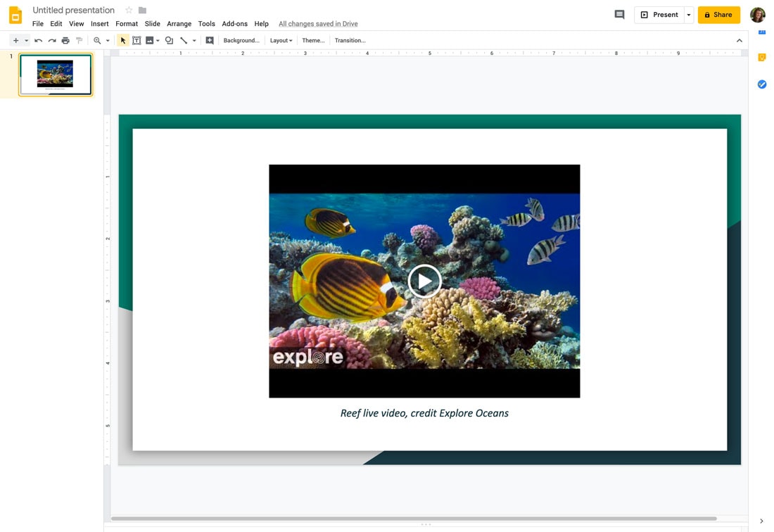Click the speaker notes drag handle dots
774x532 pixels.
coord(426,524)
